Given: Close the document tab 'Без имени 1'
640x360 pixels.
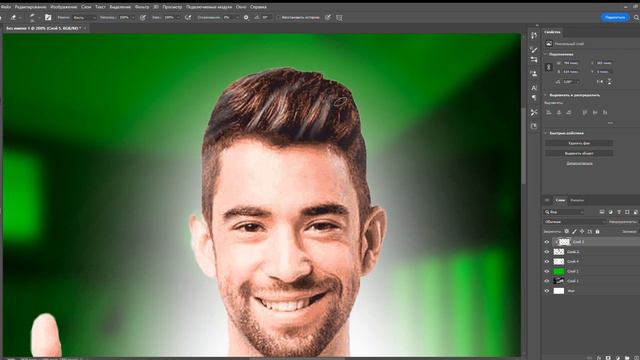Looking at the screenshot, I should click(x=85, y=28).
